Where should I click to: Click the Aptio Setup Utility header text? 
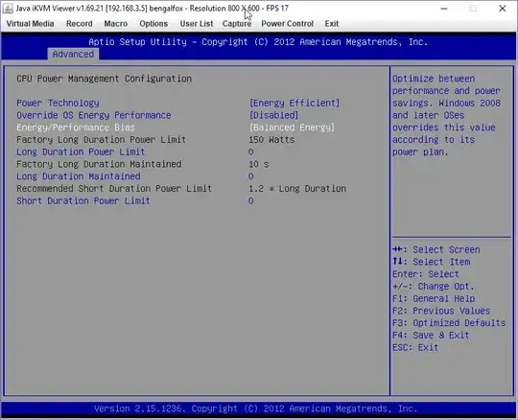click(258, 42)
